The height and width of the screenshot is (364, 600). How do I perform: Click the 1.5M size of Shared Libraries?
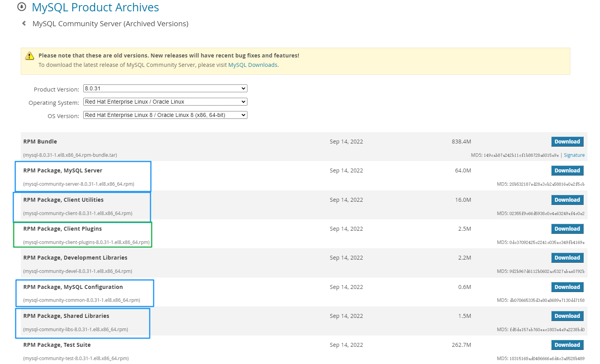(x=464, y=316)
